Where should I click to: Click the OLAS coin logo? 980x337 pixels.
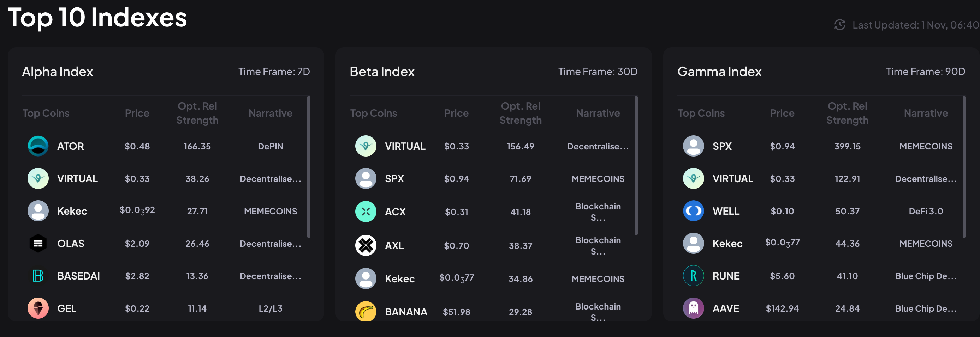click(38, 243)
